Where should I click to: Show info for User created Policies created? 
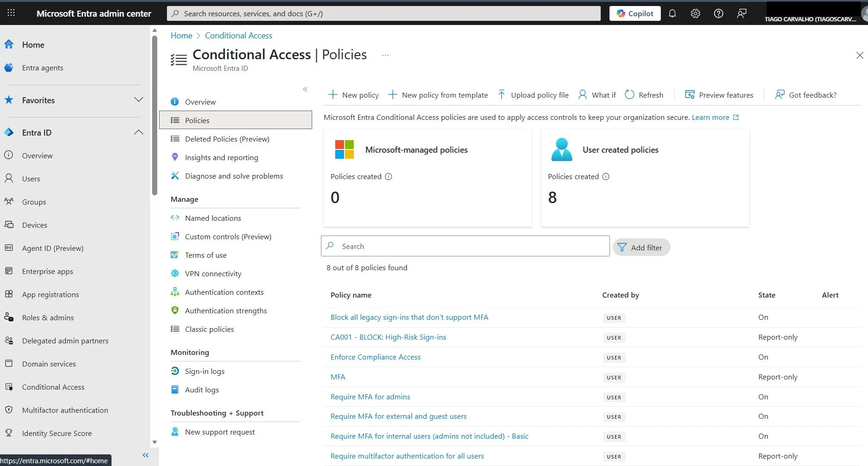tap(606, 176)
